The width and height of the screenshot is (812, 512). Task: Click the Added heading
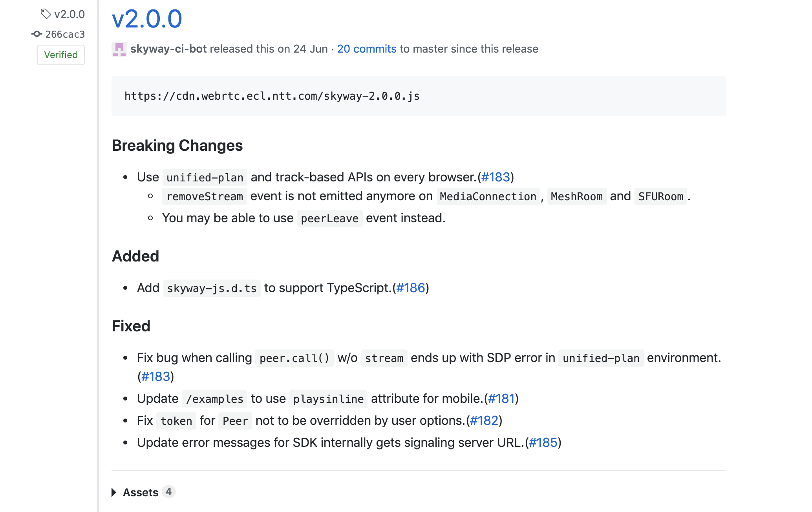point(135,256)
